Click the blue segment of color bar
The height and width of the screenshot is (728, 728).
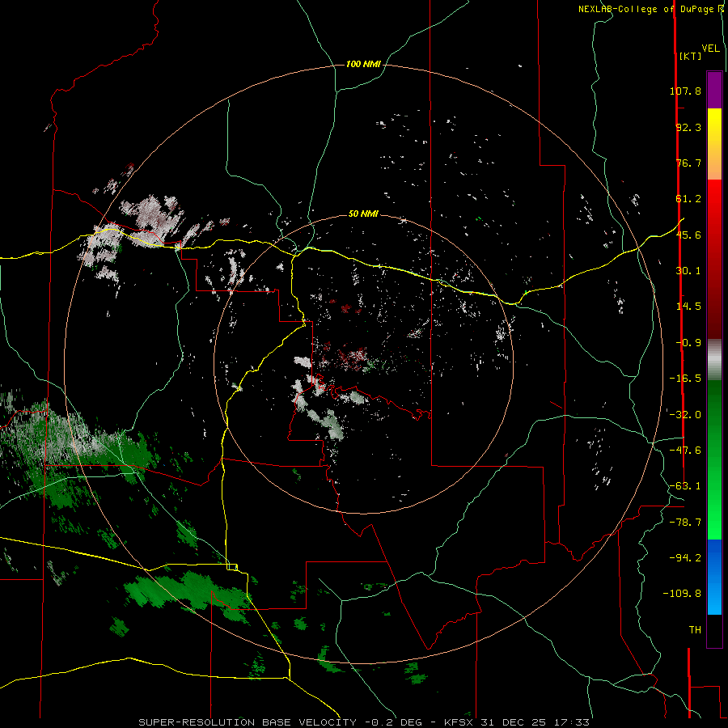(x=714, y=577)
